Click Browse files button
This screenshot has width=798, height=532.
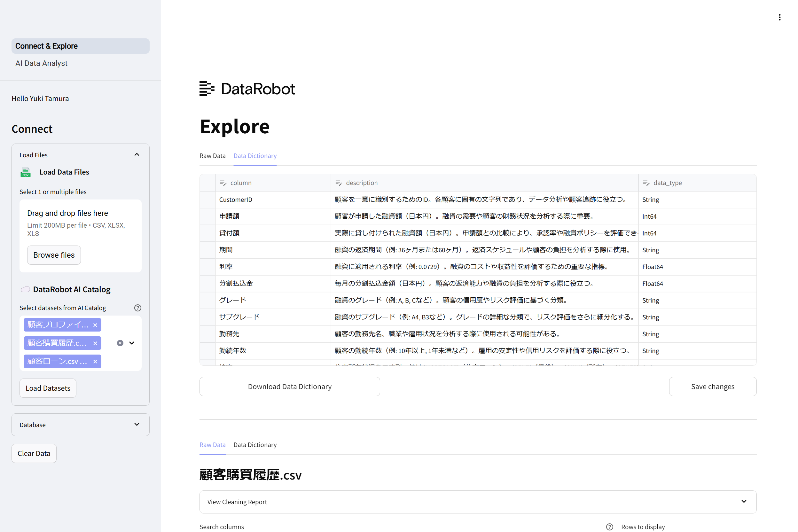click(x=54, y=255)
